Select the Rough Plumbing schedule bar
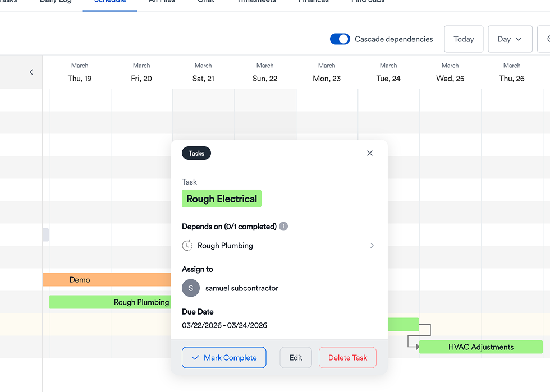 [110, 302]
